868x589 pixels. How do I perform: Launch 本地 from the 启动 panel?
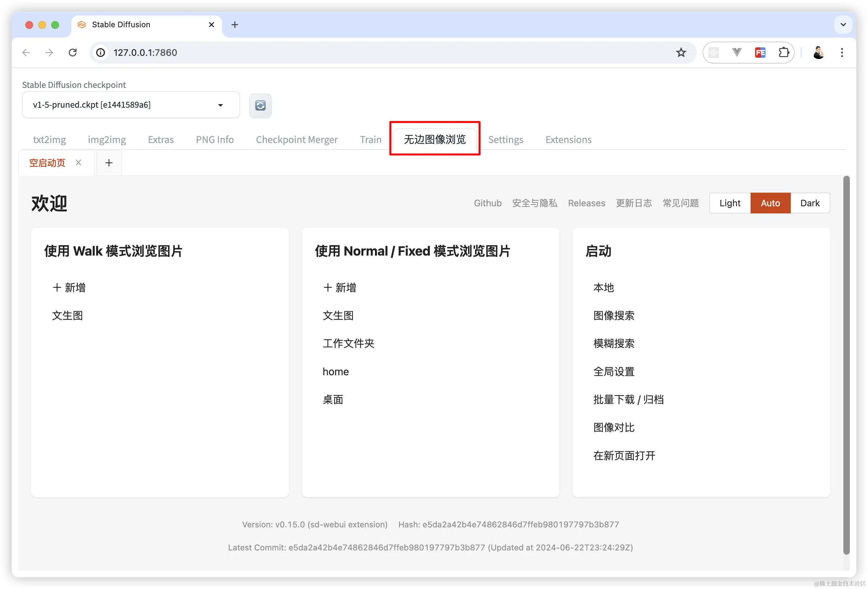point(604,288)
